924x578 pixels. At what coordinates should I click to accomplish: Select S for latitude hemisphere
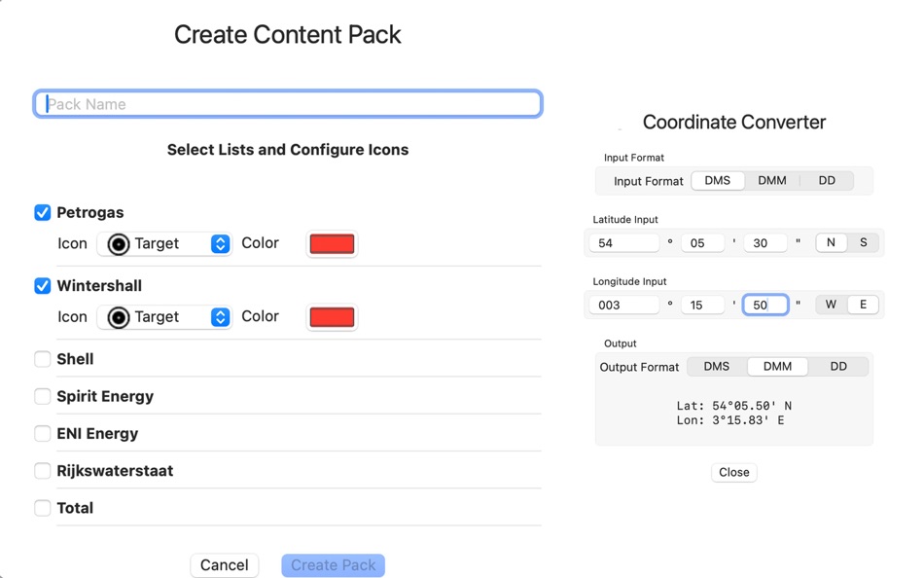click(862, 242)
